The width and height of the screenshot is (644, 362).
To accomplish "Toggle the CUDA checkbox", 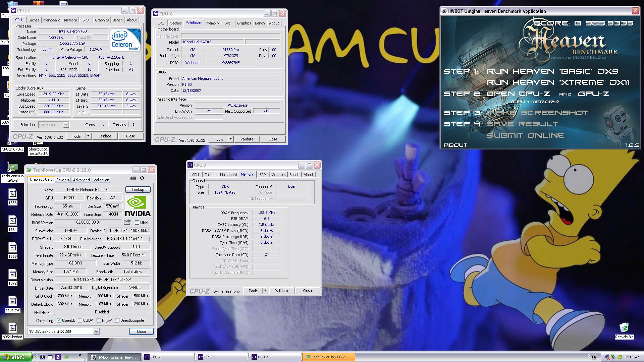I will point(80,320).
